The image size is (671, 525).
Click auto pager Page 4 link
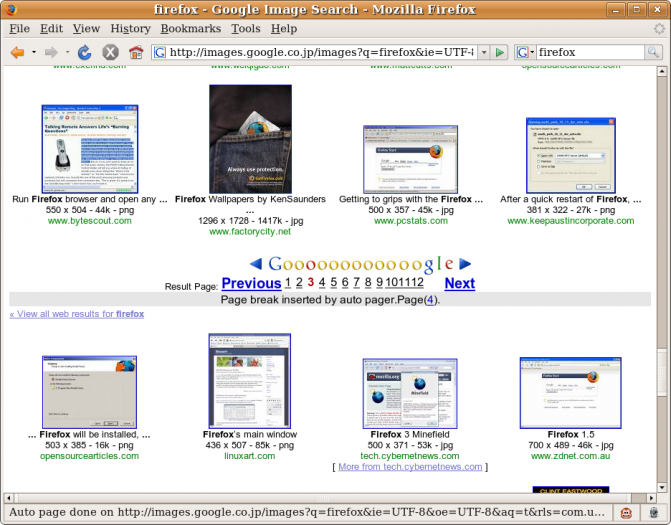click(430, 300)
